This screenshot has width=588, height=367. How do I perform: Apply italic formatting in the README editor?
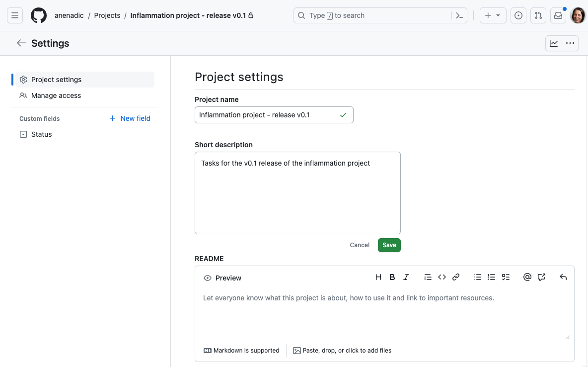pyautogui.click(x=406, y=277)
